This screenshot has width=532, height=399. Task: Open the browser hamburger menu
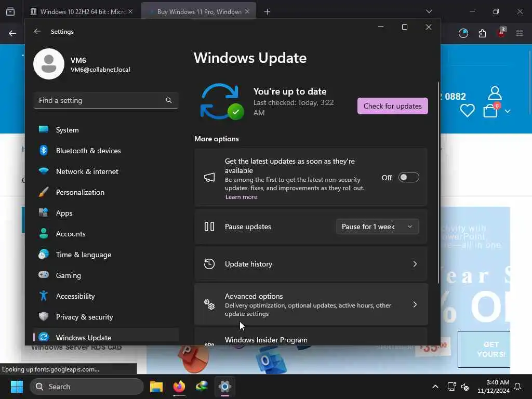pyautogui.click(x=520, y=33)
